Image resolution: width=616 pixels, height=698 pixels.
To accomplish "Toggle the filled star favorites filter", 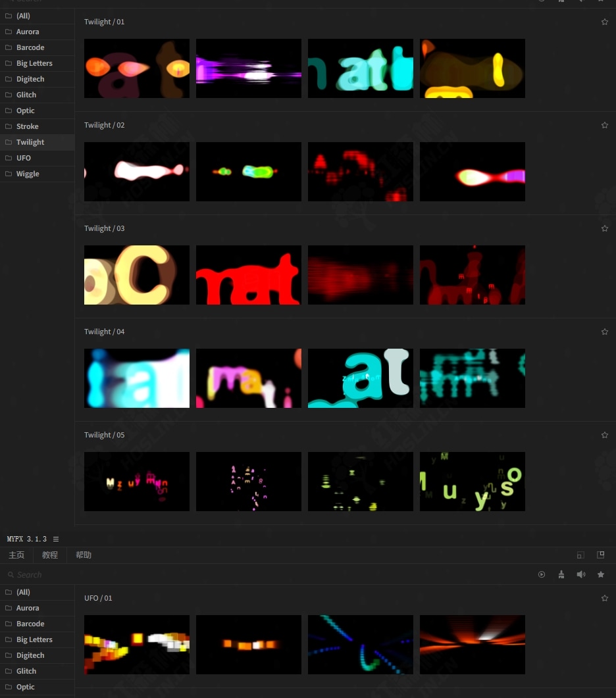I will pos(601,574).
